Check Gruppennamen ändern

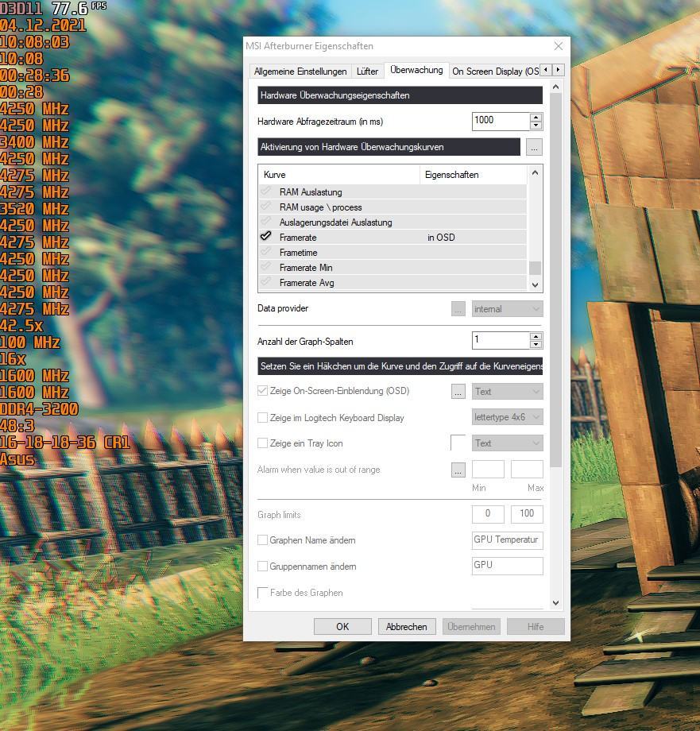[x=262, y=567]
